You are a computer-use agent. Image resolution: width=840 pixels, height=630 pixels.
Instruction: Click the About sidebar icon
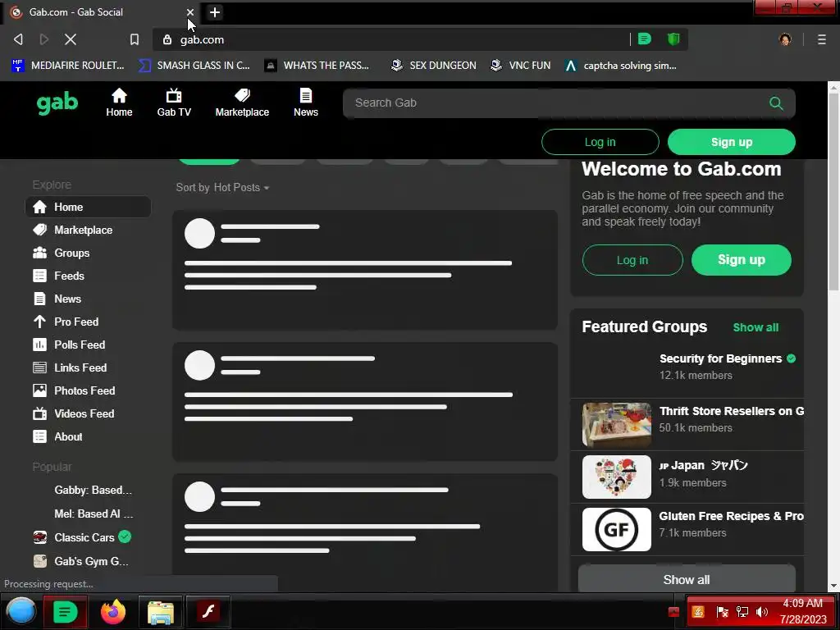pos(39,436)
